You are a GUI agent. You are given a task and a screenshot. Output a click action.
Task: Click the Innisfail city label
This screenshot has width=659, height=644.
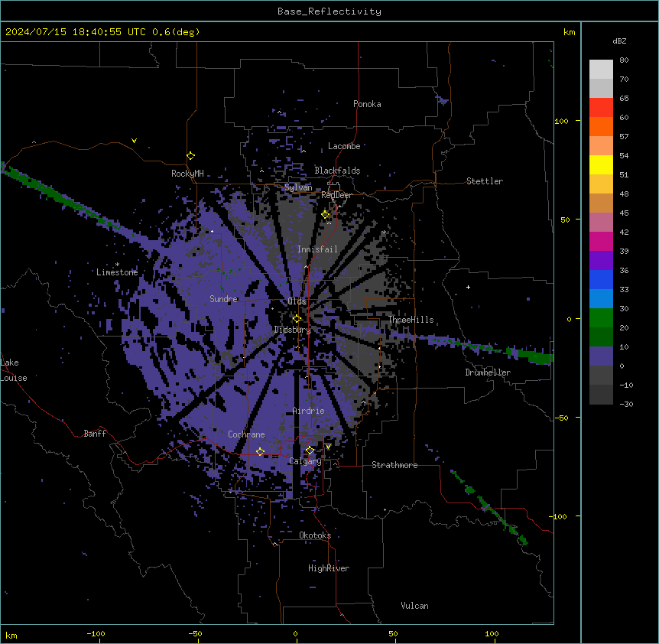point(317,249)
